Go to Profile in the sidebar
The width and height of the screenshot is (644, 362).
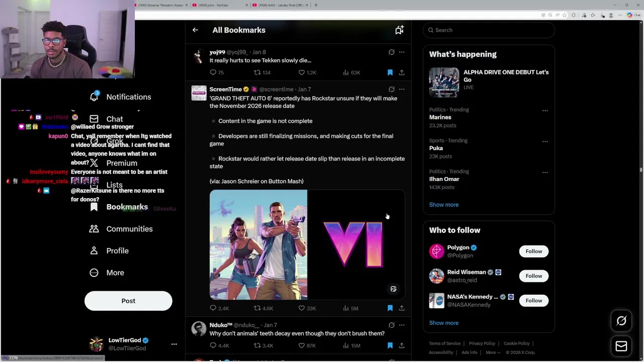pos(109,251)
